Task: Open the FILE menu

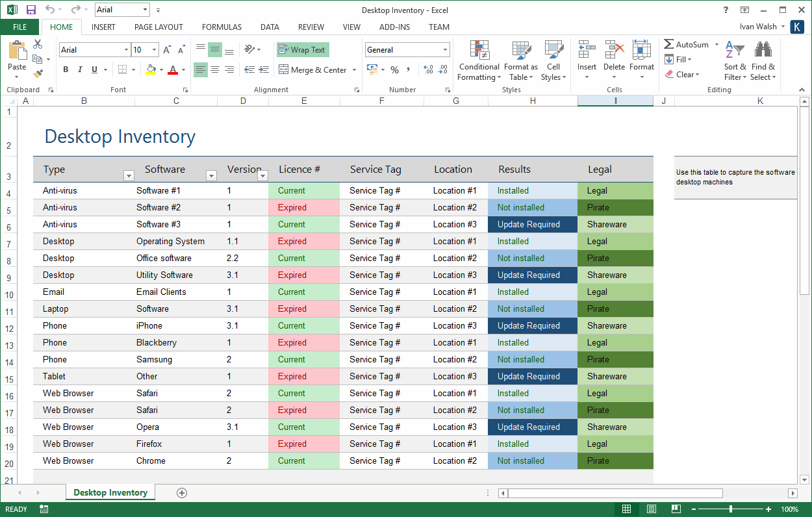Action: [19, 27]
